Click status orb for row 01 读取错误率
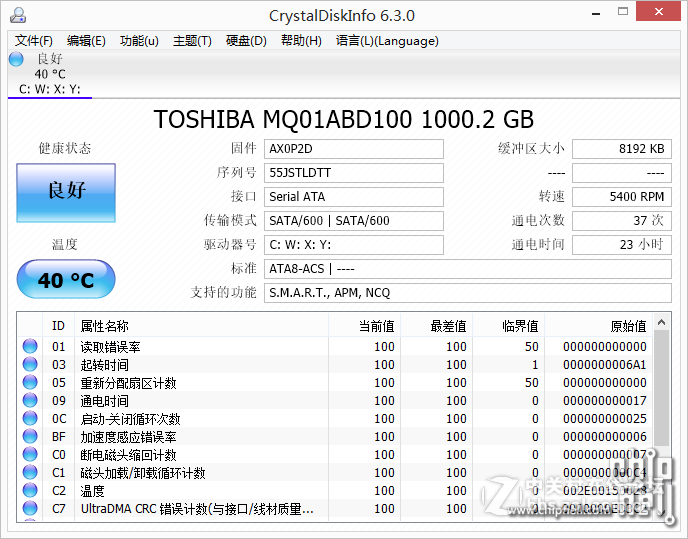Screen dimensions: 688x539 point(30,346)
